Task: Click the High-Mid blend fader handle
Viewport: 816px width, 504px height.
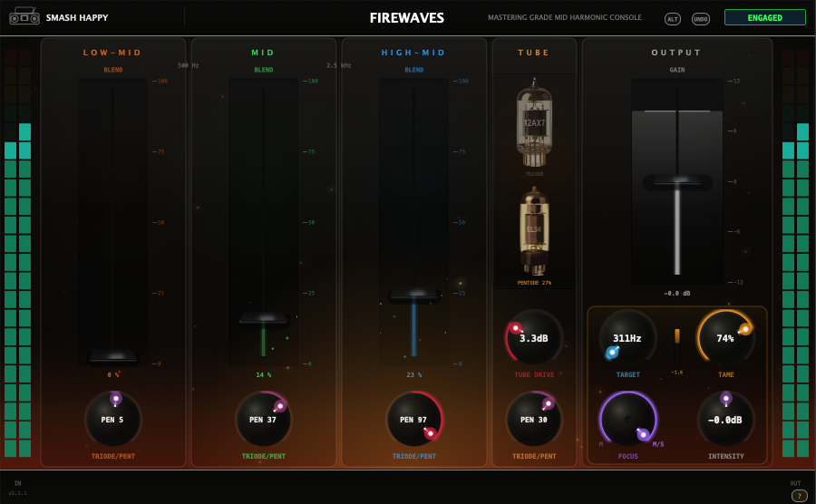Action: 413,296
